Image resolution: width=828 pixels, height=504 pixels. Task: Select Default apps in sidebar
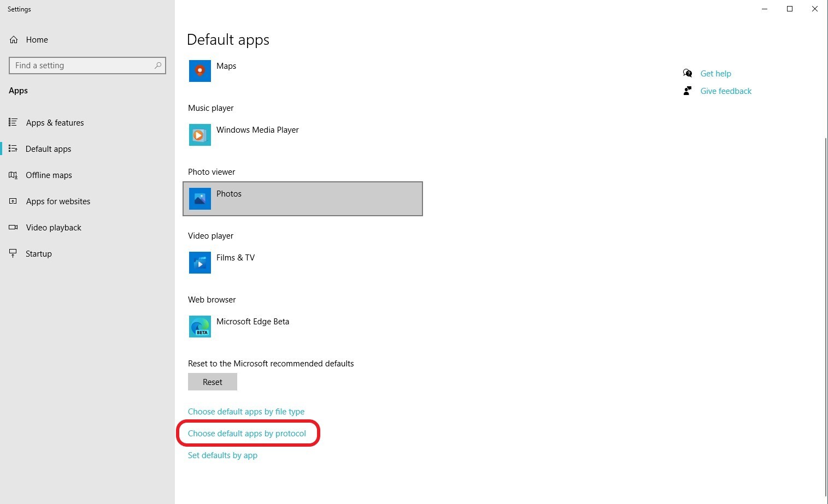click(87, 149)
